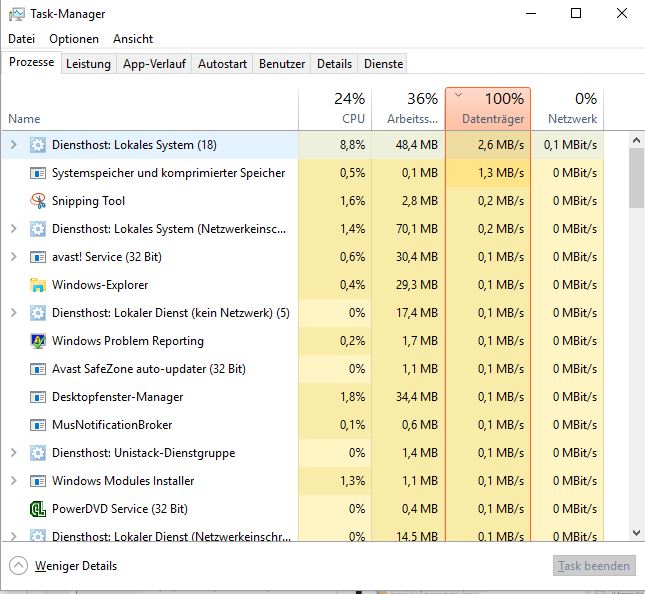The height and width of the screenshot is (594, 645).
Task: Switch to the App-Verlauf tab
Action: coord(154,64)
